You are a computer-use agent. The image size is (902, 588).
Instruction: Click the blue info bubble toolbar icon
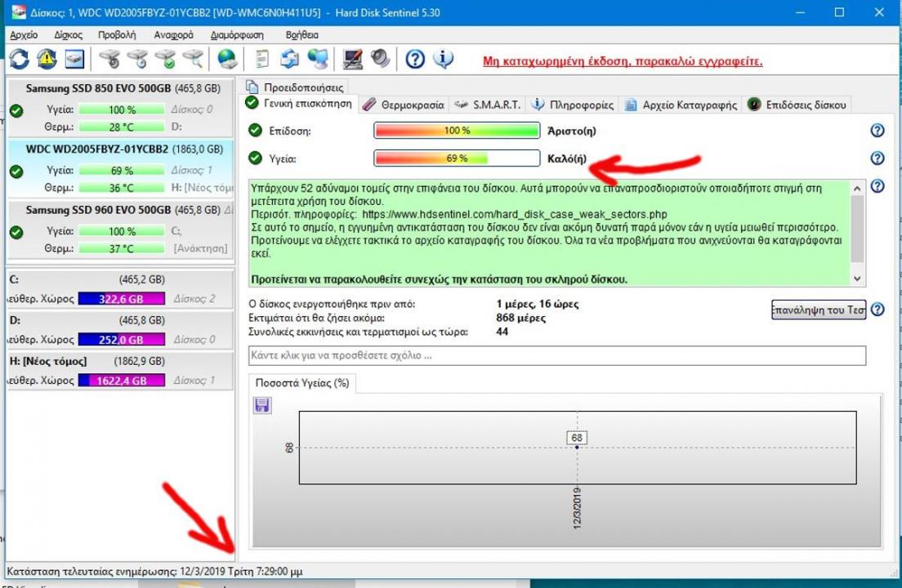[x=443, y=59]
